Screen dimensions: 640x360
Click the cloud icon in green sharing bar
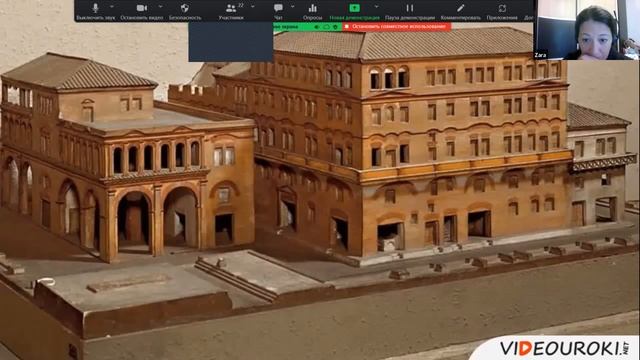coord(327,27)
